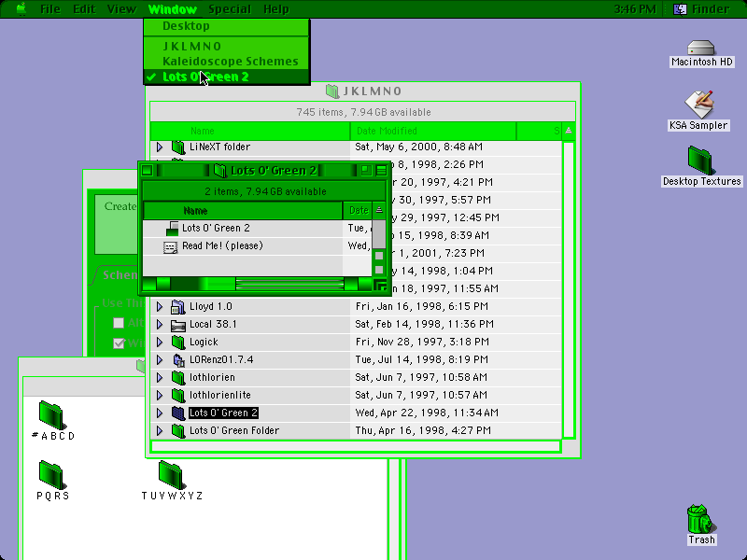Select the T U V W X Y Z folder

[x=172, y=474]
